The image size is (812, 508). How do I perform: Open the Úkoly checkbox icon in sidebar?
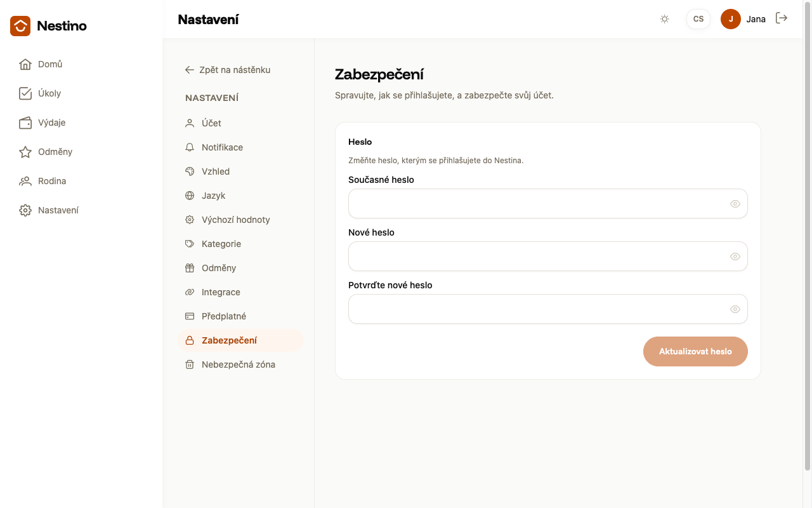tap(25, 93)
